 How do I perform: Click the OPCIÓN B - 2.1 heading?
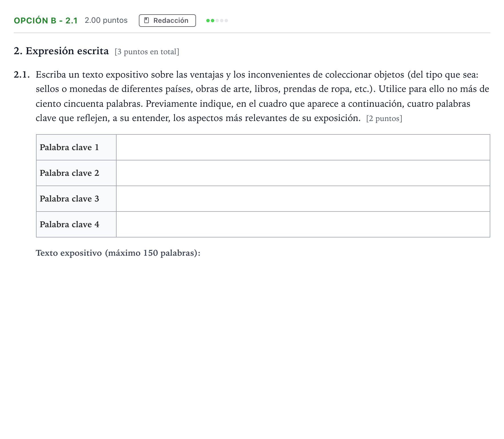(46, 21)
